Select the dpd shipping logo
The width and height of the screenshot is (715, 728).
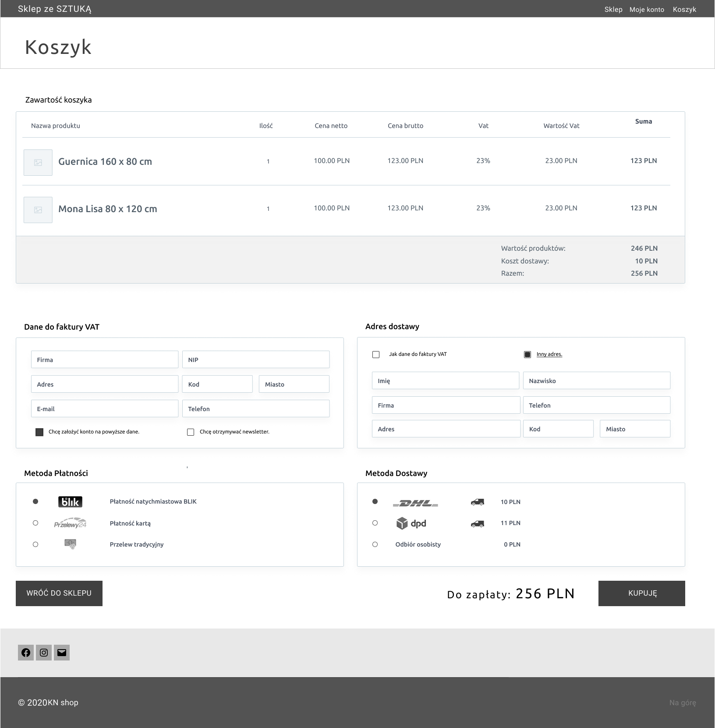[x=412, y=523]
